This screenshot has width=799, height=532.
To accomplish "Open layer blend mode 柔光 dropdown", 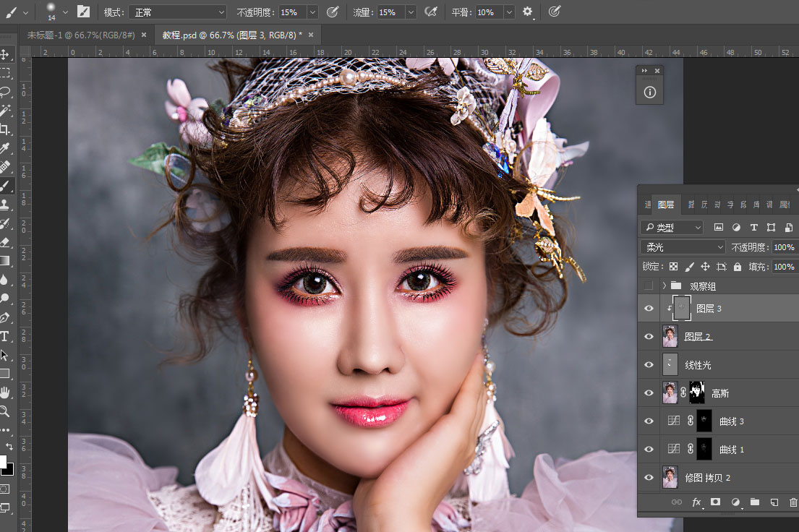I will (683, 247).
